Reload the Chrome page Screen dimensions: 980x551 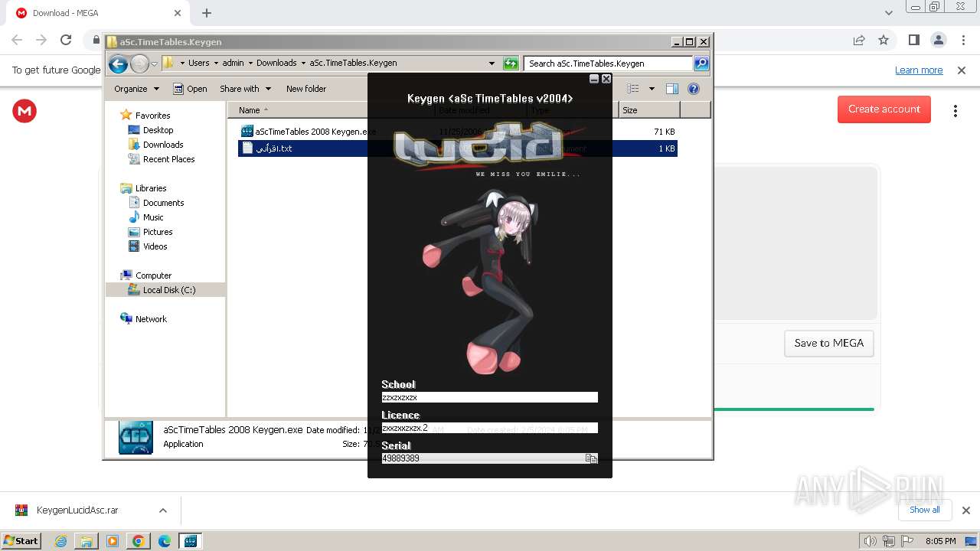66,40
